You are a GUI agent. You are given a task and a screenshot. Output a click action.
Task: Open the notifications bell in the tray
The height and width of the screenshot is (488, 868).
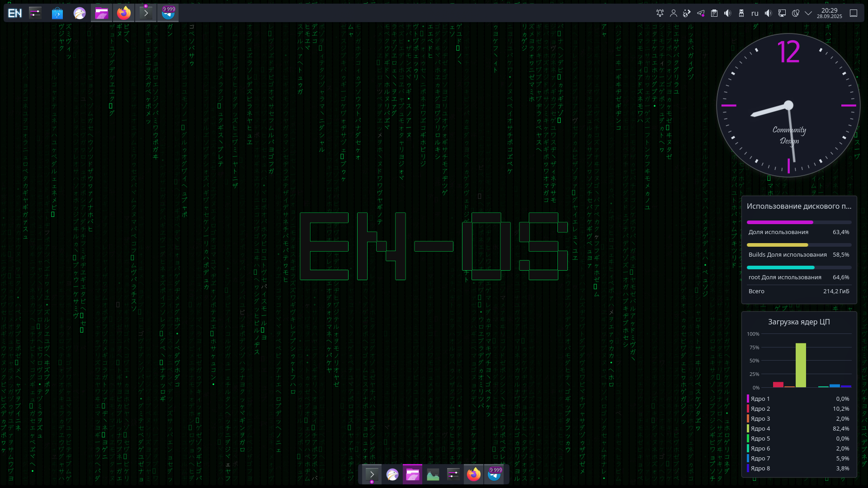tap(660, 13)
